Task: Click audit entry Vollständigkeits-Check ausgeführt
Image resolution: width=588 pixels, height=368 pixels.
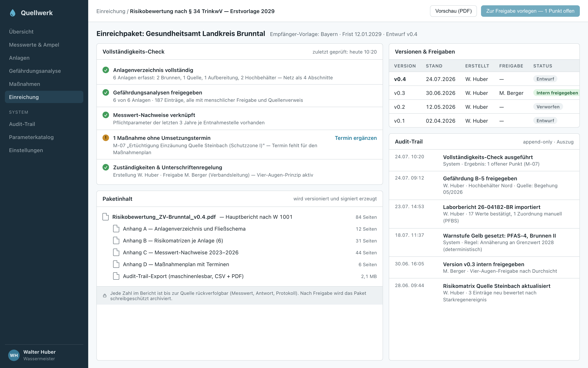Action: coord(484,160)
